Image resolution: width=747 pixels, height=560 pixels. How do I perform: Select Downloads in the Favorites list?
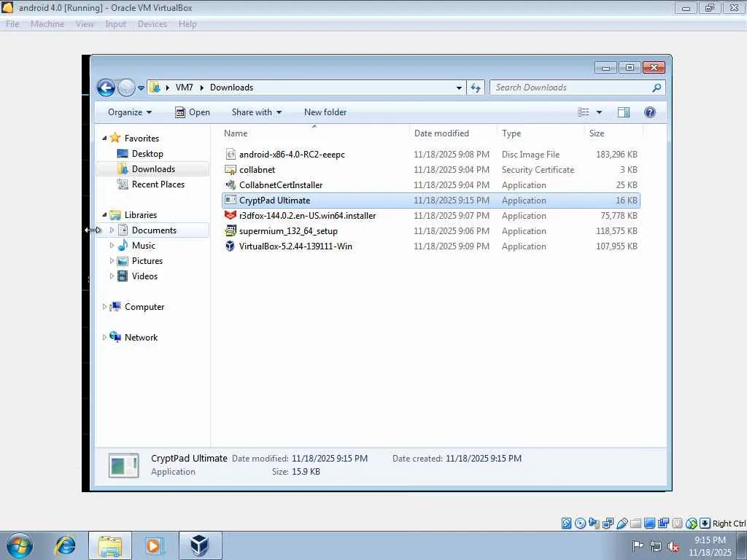[153, 169]
